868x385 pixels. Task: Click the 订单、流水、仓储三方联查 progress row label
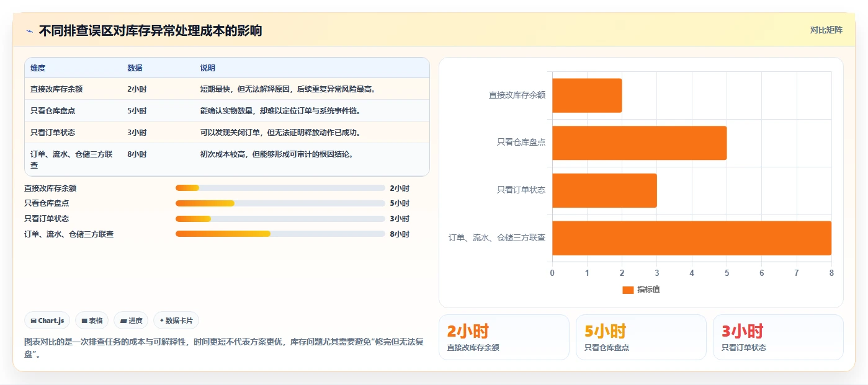click(69, 234)
